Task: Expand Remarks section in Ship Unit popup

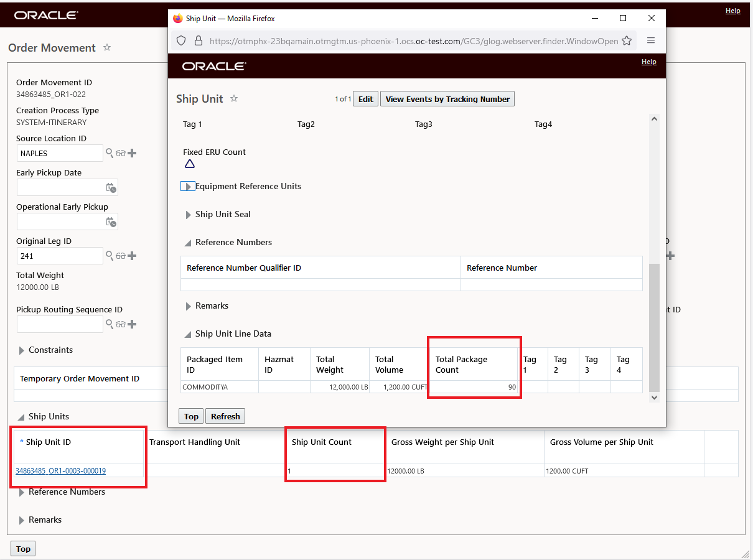Action: pyautogui.click(x=189, y=306)
